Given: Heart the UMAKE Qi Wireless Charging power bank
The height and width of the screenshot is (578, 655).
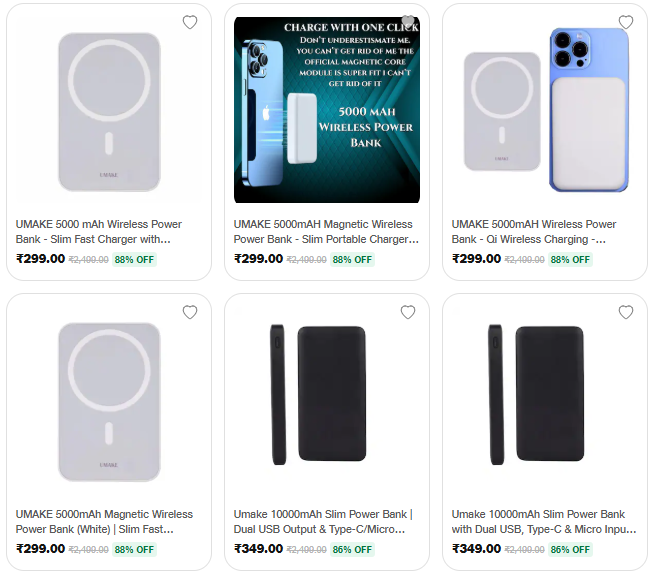Looking at the screenshot, I should click(x=626, y=23).
